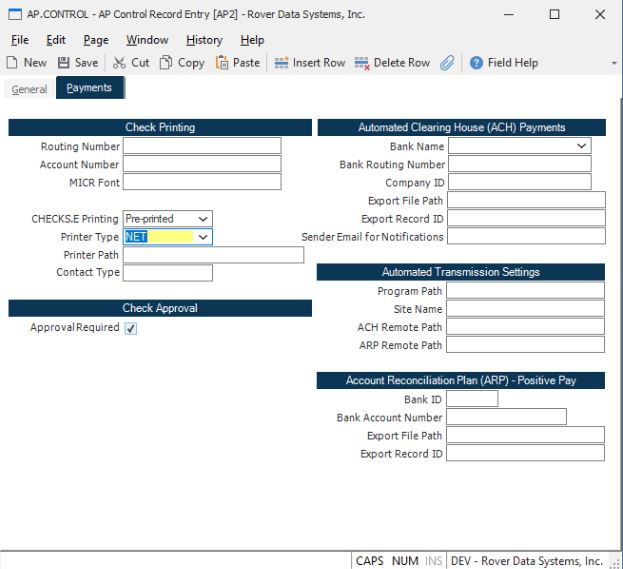Open Field Help from the toolbar

(477, 62)
